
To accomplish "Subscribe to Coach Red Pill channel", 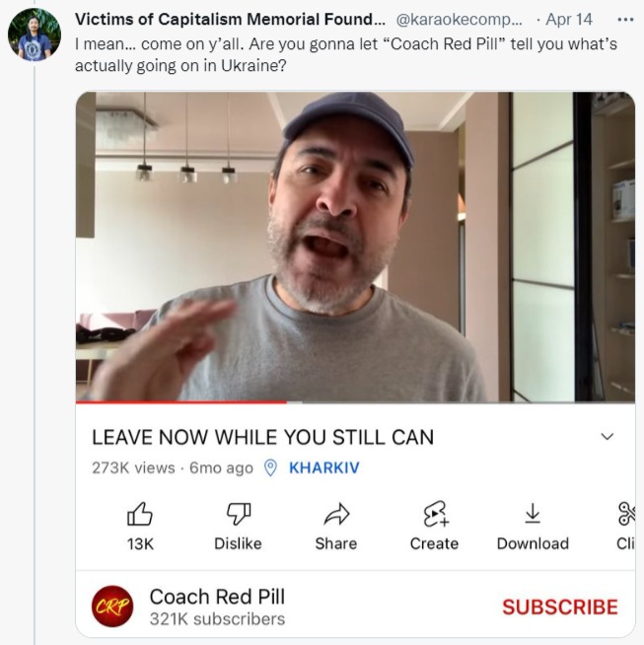I will pyautogui.click(x=560, y=608).
